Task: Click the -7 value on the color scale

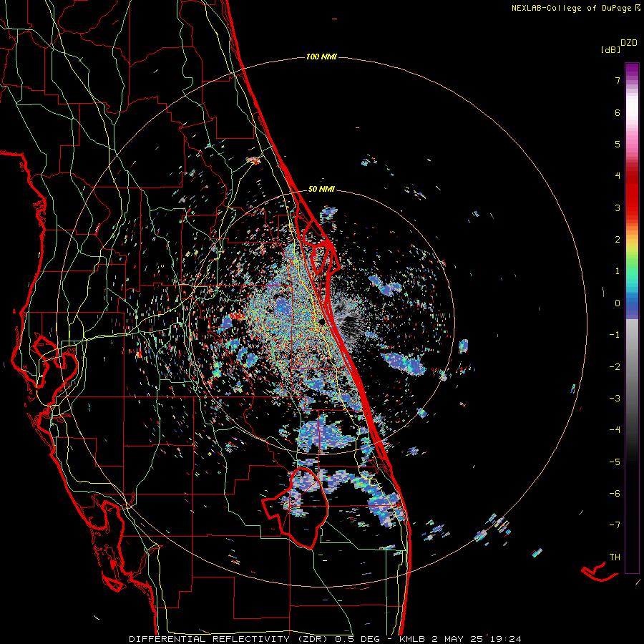Action: 615,525
